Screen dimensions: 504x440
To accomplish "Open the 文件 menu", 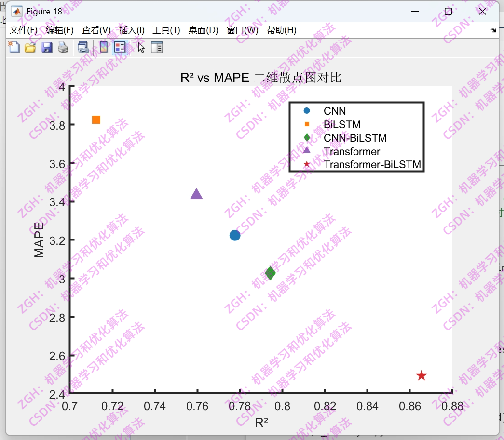I will [23, 30].
